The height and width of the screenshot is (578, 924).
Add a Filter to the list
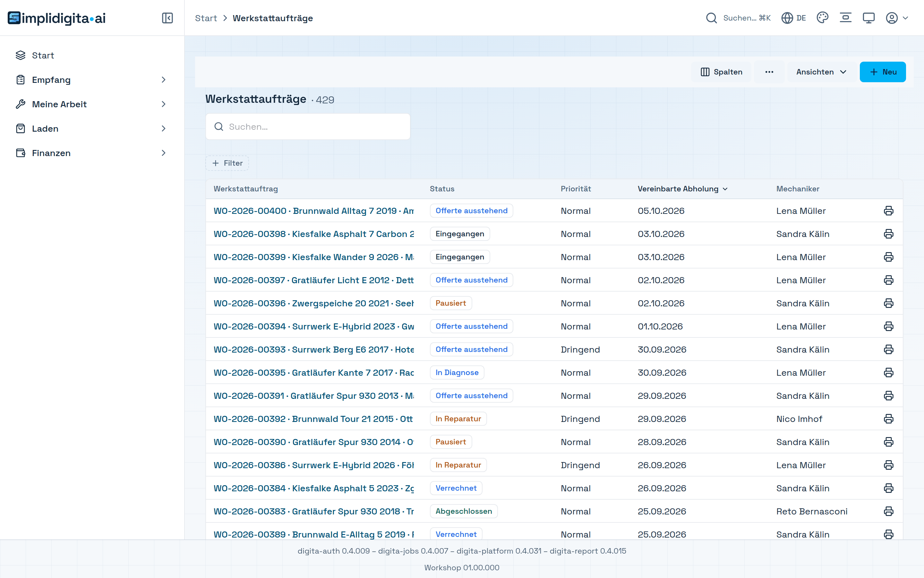point(227,163)
